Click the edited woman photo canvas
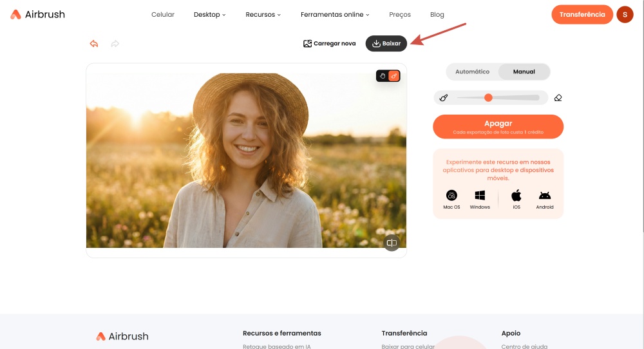644x349 pixels. (x=247, y=160)
